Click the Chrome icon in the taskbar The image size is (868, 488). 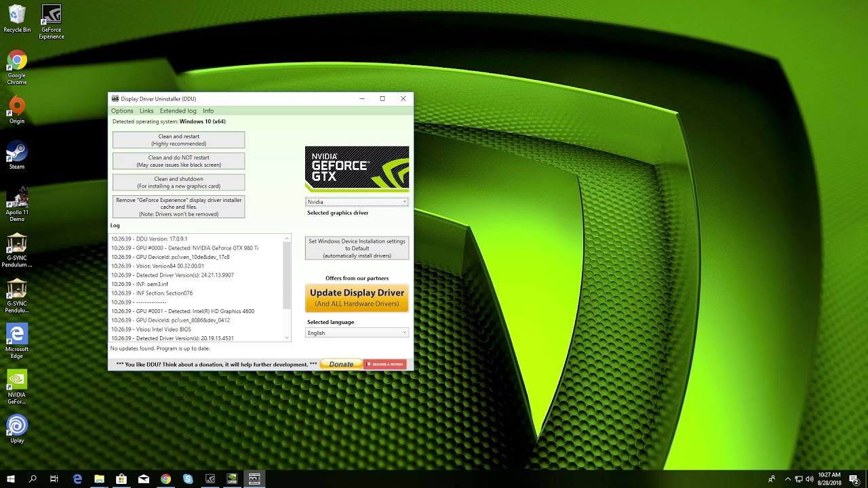point(165,479)
